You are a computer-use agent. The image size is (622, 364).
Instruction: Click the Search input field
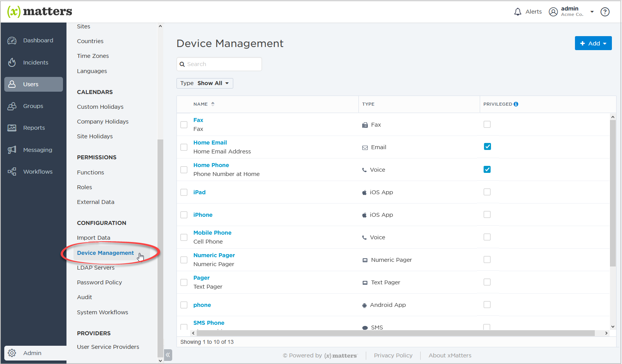(x=219, y=64)
